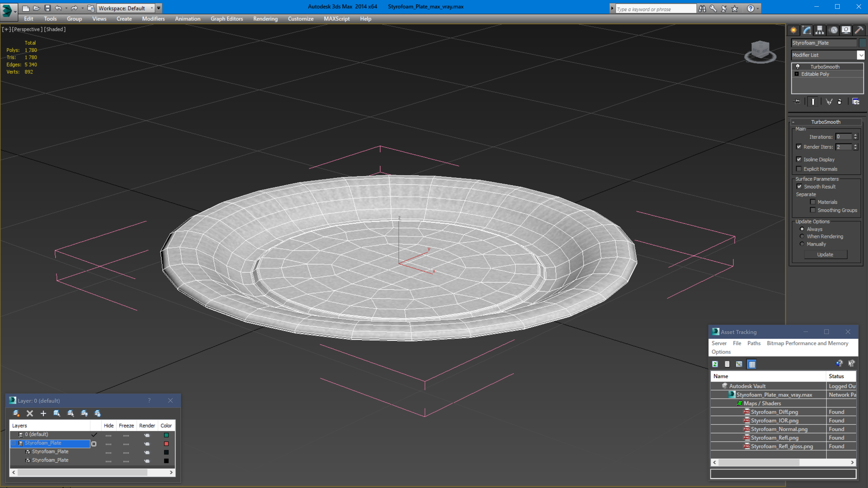Click Remove Modifier from stack icon
The height and width of the screenshot is (488, 868).
[x=839, y=102]
